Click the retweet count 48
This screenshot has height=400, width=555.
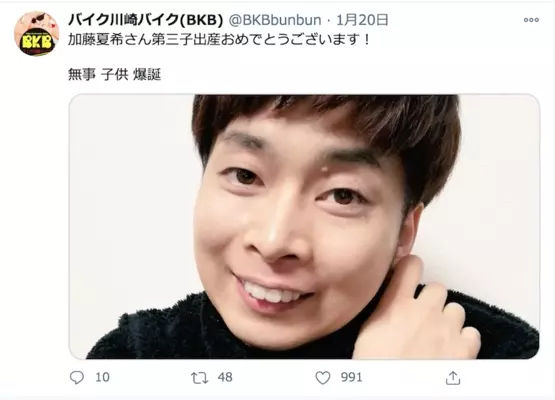tap(225, 377)
